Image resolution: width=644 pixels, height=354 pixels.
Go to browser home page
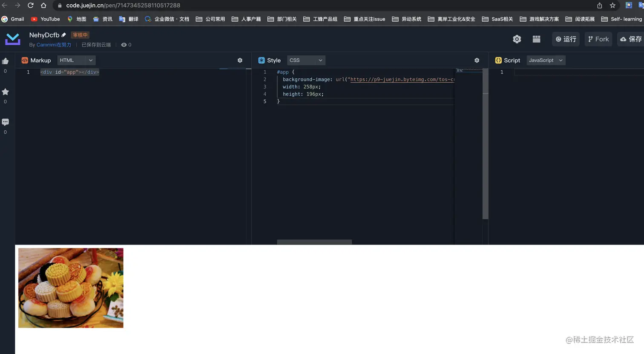[x=43, y=5]
